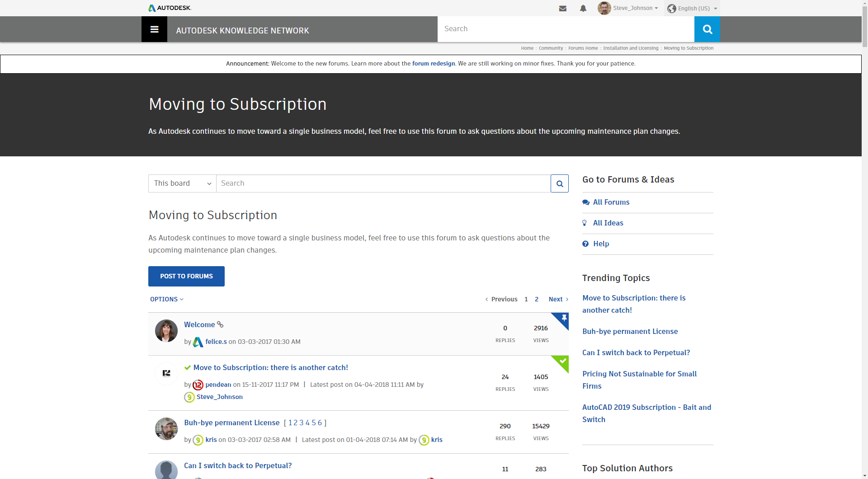Open felice.s user profile
The image size is (868, 479).
[x=216, y=342]
